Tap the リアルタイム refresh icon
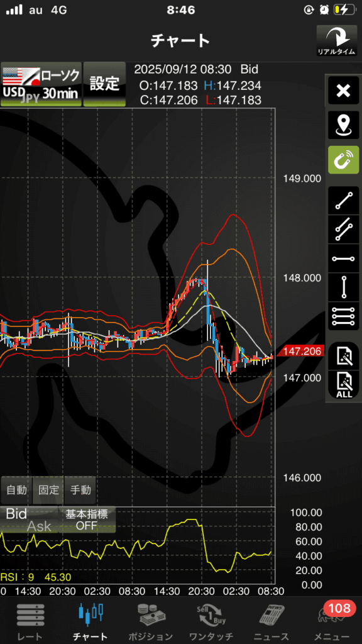The image size is (362, 644). [x=337, y=41]
